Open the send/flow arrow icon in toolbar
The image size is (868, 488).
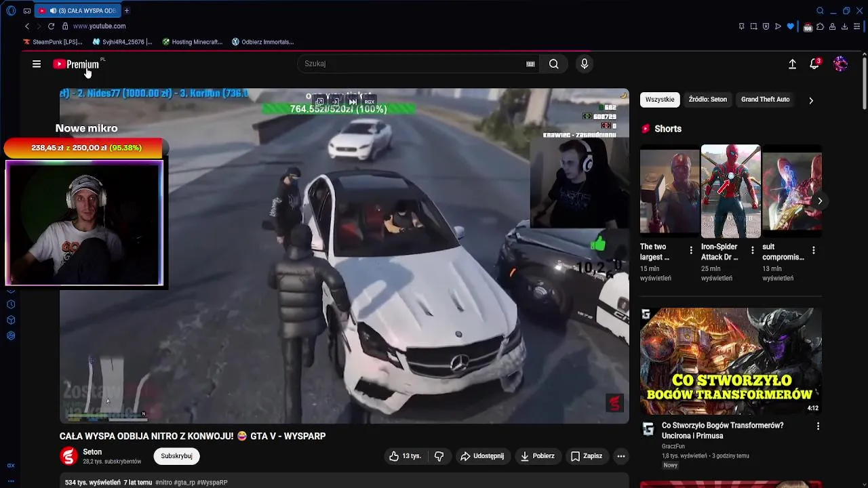(x=778, y=26)
